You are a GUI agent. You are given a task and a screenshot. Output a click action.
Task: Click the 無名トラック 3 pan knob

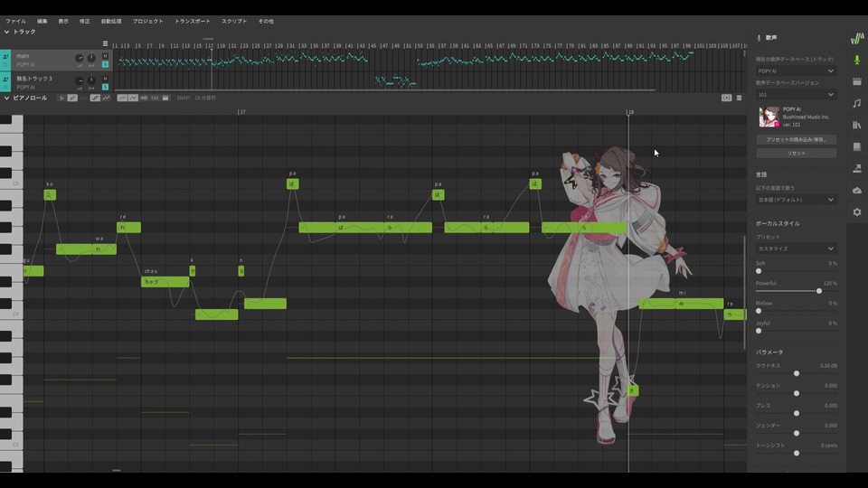[91, 80]
